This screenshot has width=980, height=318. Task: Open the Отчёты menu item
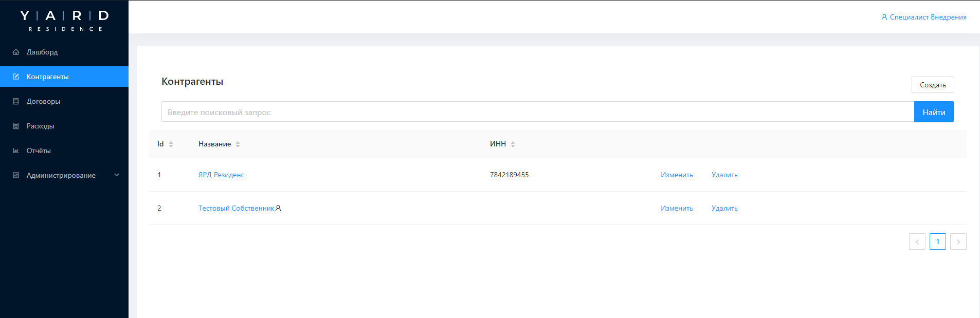point(39,151)
